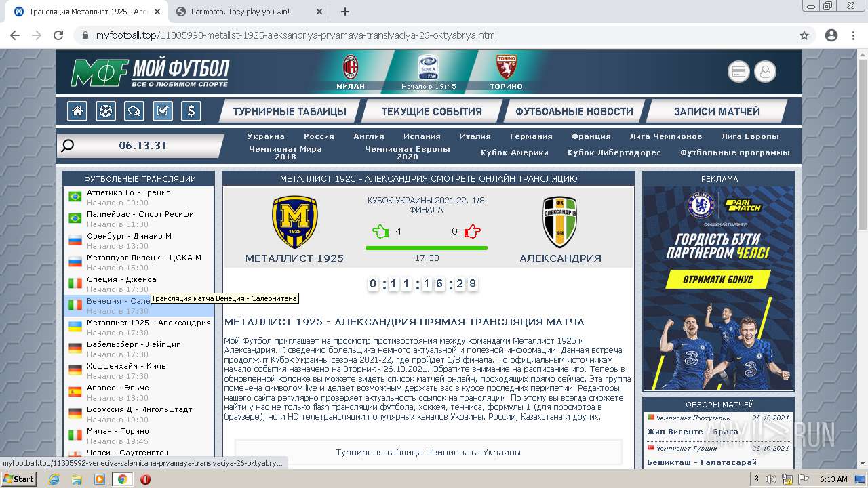
Task: Open a new browser tab
Action: coord(345,12)
